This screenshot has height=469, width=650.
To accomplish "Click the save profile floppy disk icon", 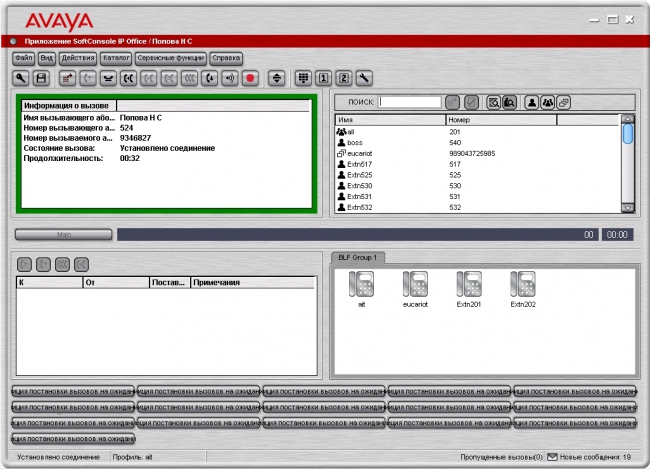I will [41, 78].
